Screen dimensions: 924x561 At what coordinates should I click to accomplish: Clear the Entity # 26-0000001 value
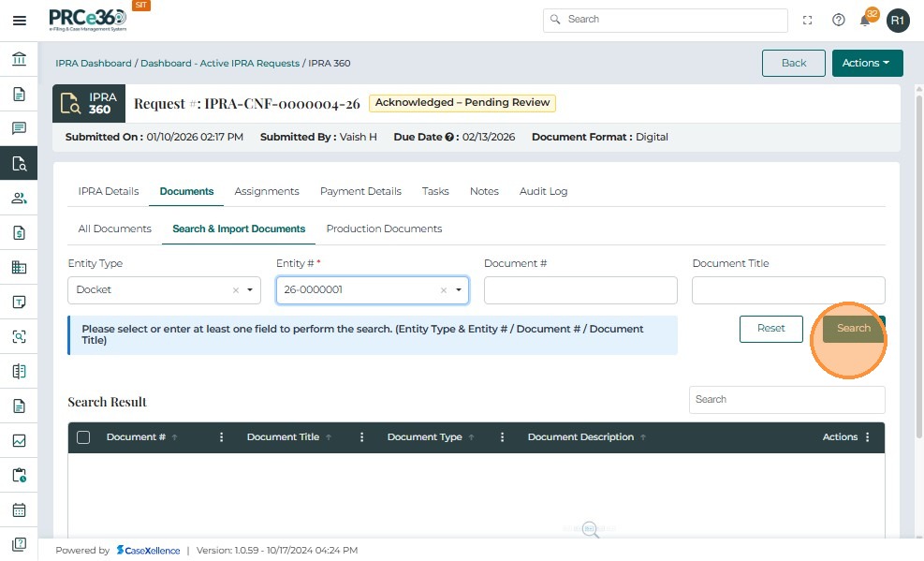tap(444, 290)
